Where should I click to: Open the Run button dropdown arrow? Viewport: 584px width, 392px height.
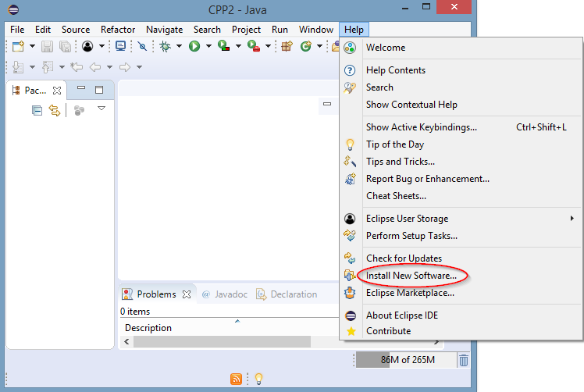click(208, 47)
